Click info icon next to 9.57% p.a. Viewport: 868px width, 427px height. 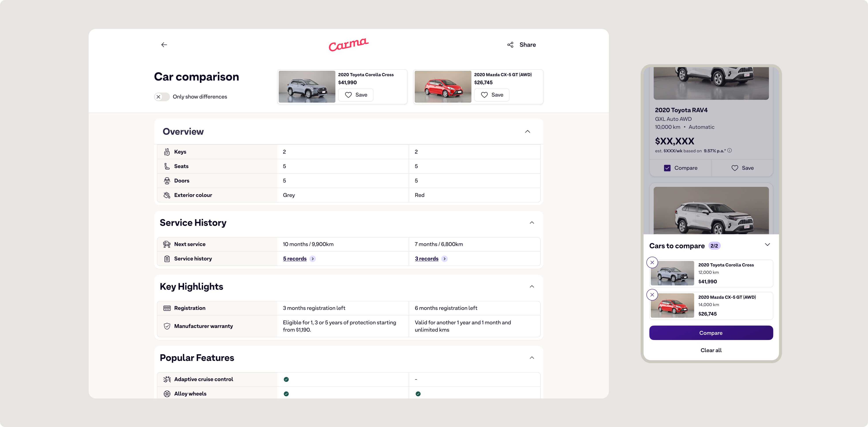pos(730,150)
